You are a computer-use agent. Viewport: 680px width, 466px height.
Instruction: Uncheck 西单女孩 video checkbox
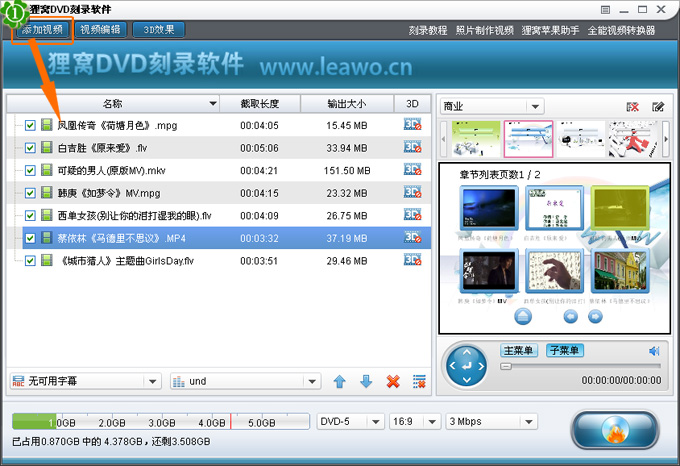30,216
